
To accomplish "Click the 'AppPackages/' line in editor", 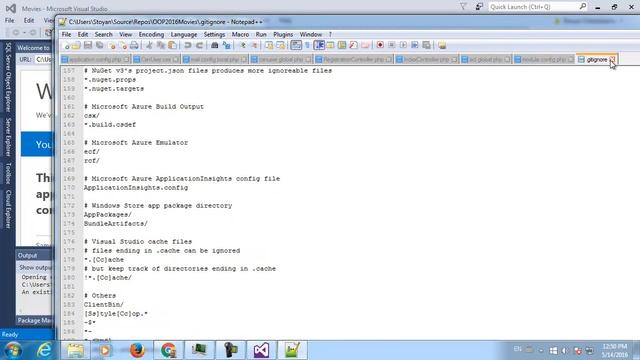I will (x=108, y=215).
